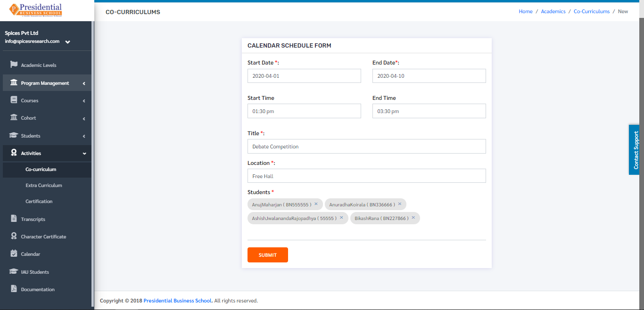Click the CO-CURRICULUMS page title
This screenshot has height=310, width=644.
133,12
